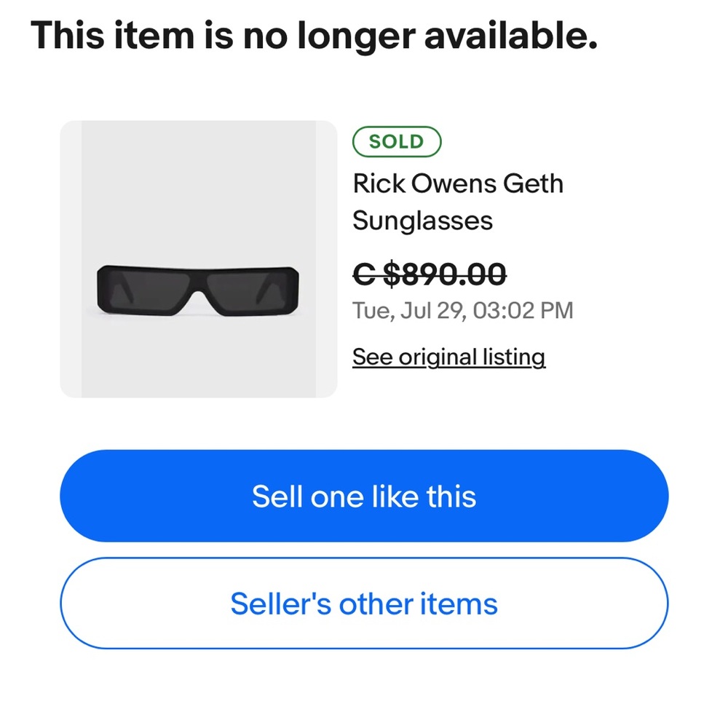Click the outlined Seller's other items pill
Viewport: 728px width, 728px height.
(364, 604)
